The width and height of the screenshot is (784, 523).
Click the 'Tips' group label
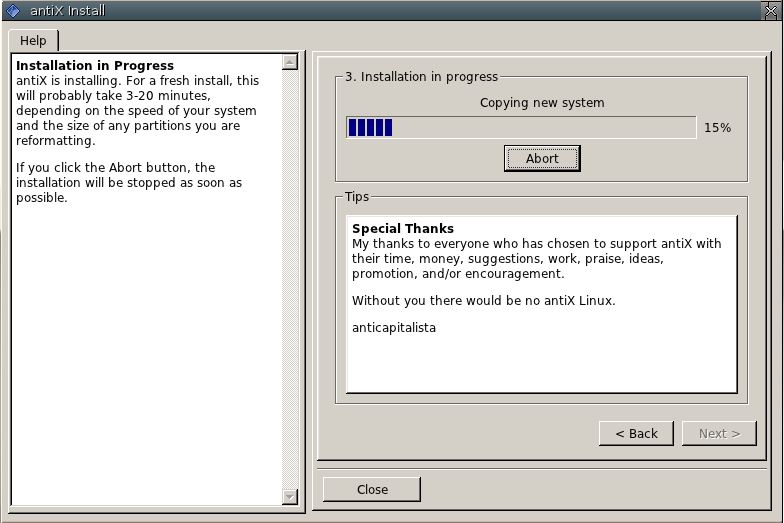pos(357,196)
